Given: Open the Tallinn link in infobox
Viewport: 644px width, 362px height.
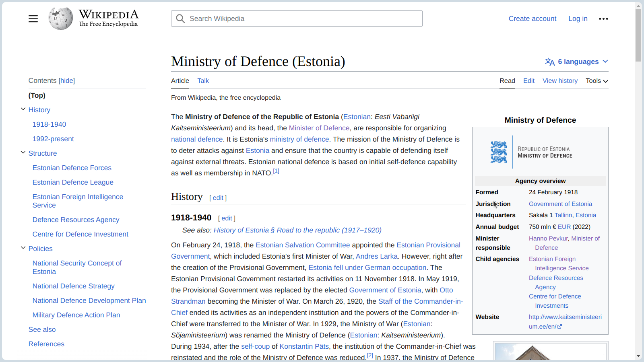Looking at the screenshot, I should pyautogui.click(x=563, y=215).
